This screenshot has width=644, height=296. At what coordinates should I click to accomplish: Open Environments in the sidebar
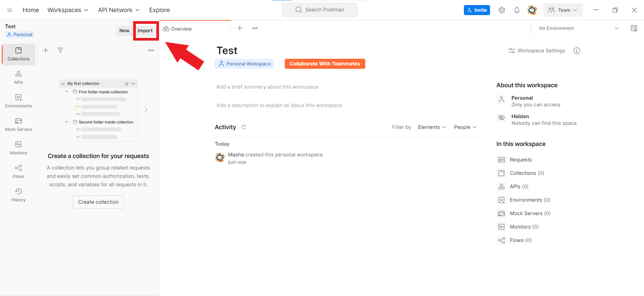click(x=18, y=101)
